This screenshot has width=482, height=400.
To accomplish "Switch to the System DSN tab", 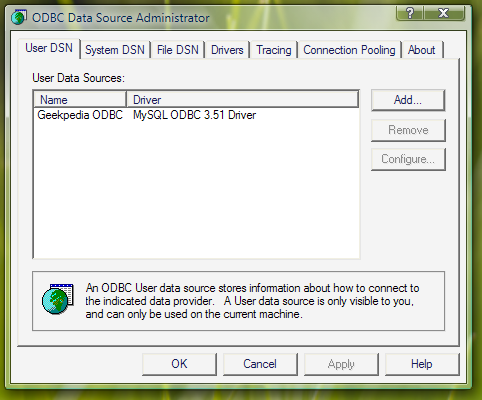I will pyautogui.click(x=115, y=50).
